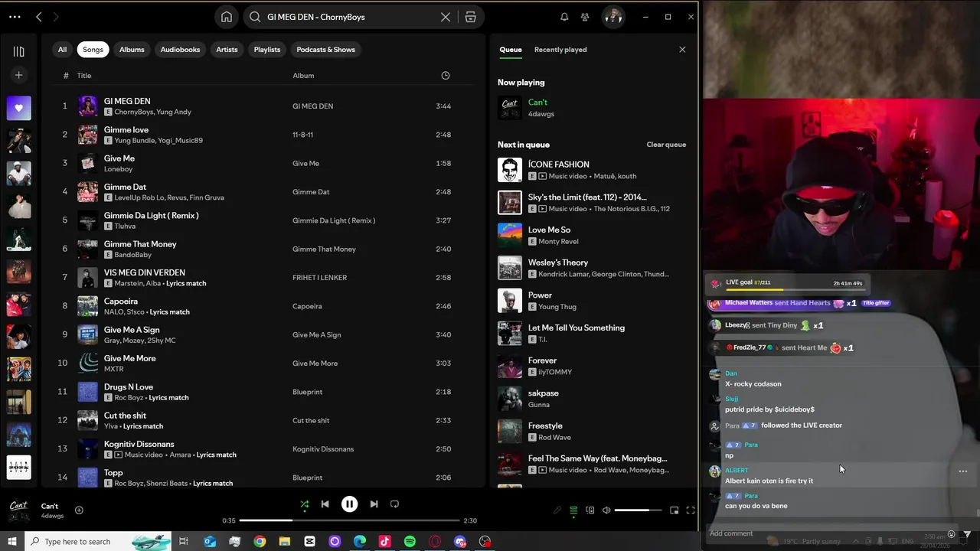Image resolution: width=980 pixels, height=551 pixels.
Task: Open Microsoft Edge from the taskbar
Action: tap(360, 542)
